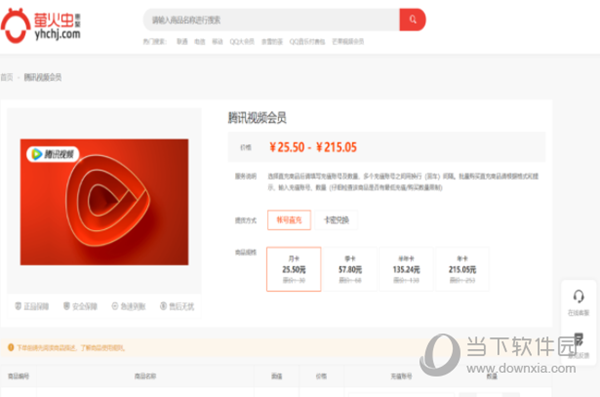Viewport: 600px width, 397px height.
Task: Click the 安全保障 shield icon
Action: [67, 306]
